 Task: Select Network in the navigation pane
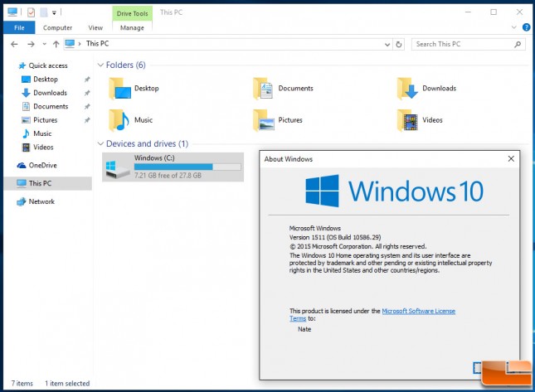[x=41, y=201]
